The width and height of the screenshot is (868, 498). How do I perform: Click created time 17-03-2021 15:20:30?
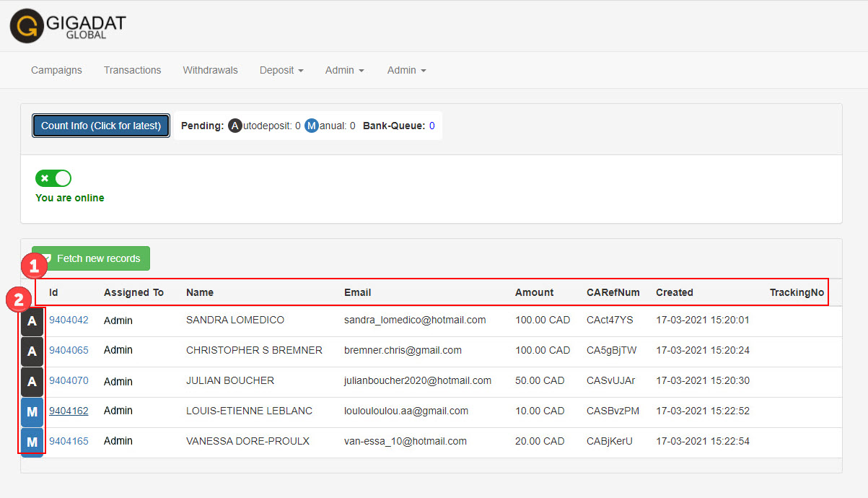click(x=703, y=380)
